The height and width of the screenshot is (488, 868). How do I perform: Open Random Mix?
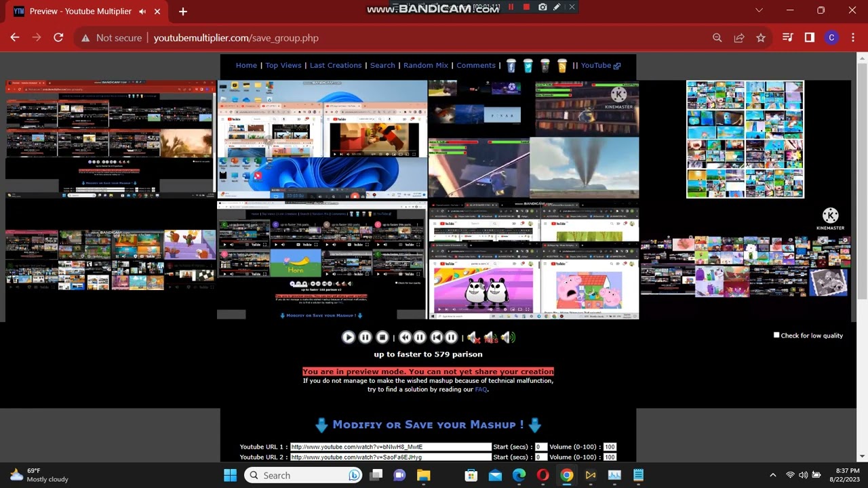[426, 66]
